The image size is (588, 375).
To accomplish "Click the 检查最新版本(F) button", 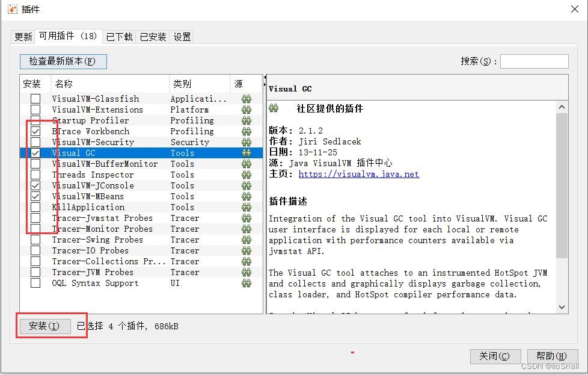I will point(63,61).
